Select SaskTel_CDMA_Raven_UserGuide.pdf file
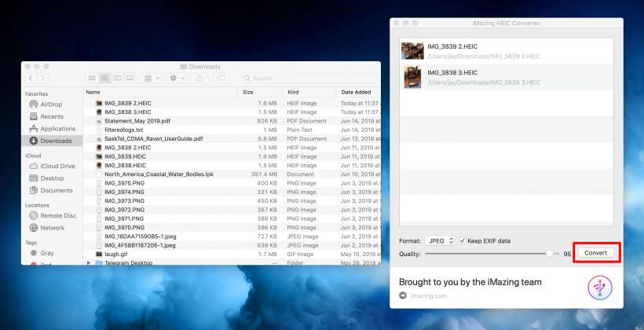The width and height of the screenshot is (644, 330). click(x=232, y=138)
